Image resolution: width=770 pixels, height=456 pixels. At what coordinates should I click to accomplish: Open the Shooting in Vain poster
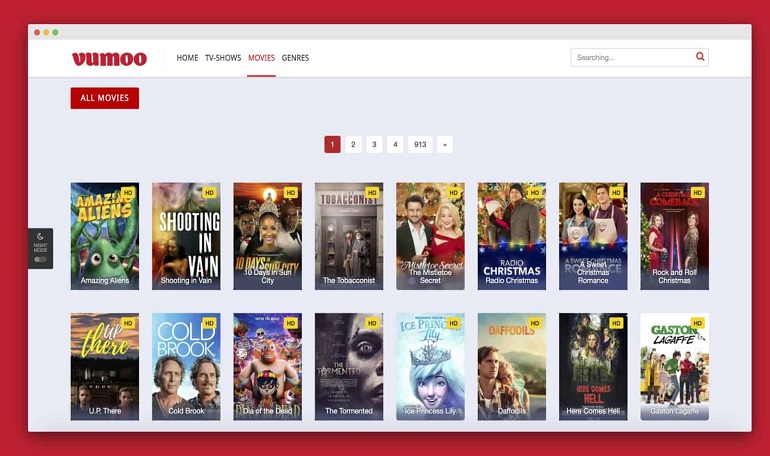pyautogui.click(x=186, y=235)
